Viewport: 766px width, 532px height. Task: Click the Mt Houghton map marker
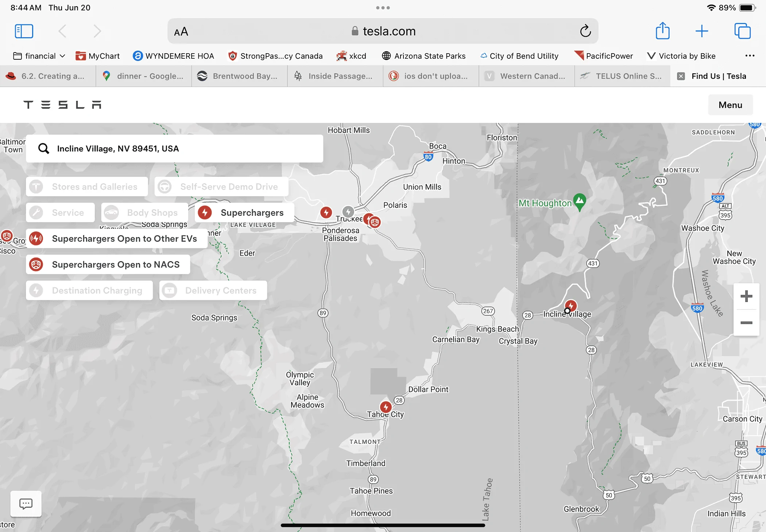tap(579, 202)
